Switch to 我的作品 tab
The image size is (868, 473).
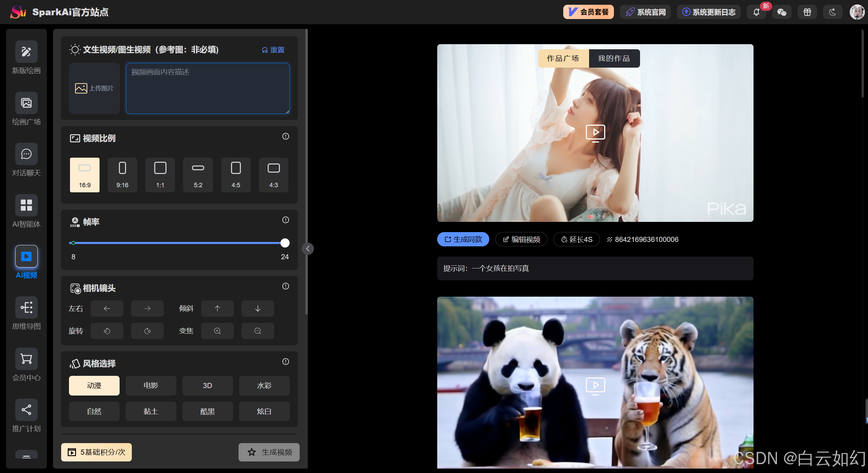pyautogui.click(x=614, y=58)
